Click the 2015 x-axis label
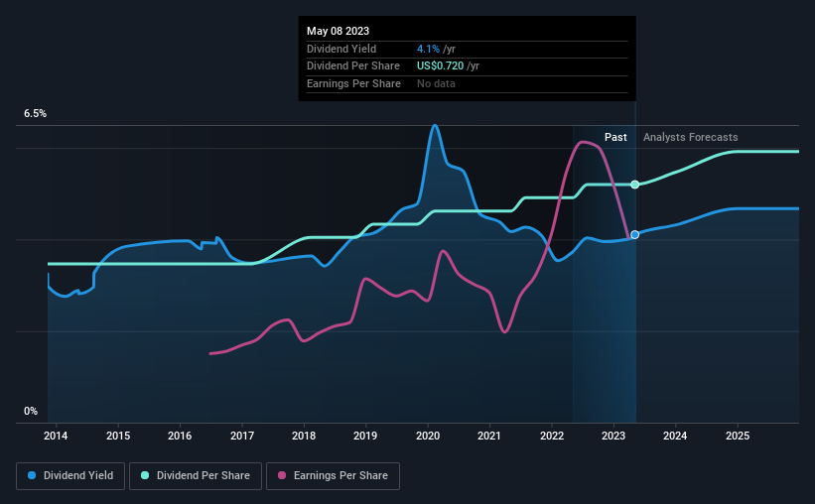 point(118,436)
